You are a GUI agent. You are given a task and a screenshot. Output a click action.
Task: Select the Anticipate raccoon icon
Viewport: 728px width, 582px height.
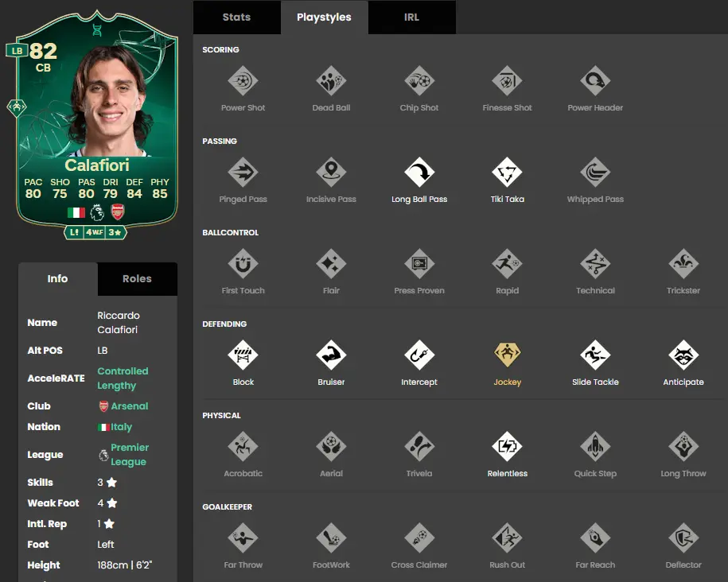pos(683,355)
